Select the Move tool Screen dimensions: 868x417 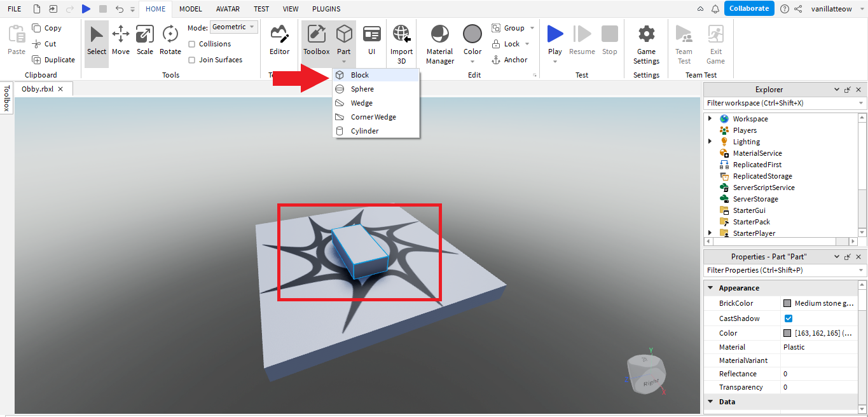click(x=120, y=39)
